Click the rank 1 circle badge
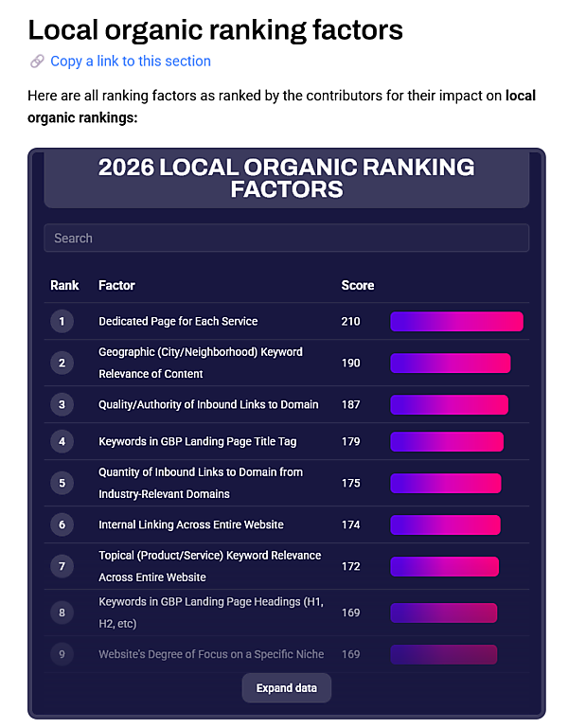This screenshot has height=728, width=568. point(62,322)
